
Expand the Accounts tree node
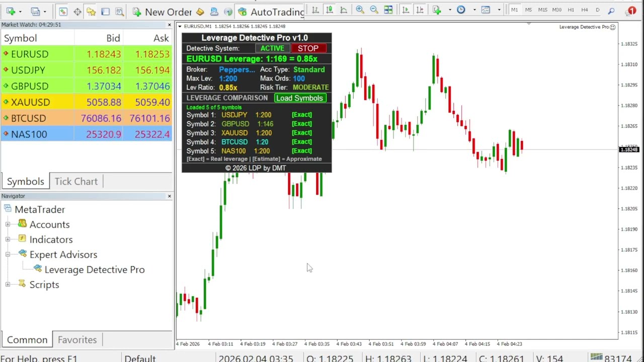8,225
